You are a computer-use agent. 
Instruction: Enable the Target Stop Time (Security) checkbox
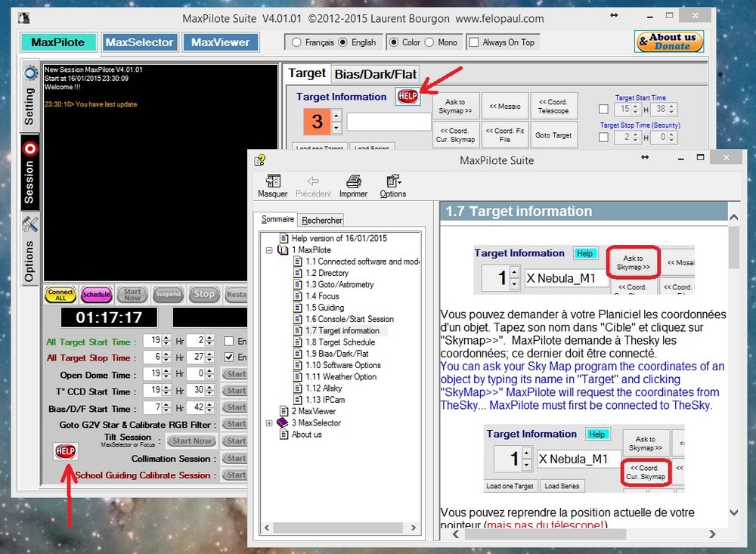(603, 138)
